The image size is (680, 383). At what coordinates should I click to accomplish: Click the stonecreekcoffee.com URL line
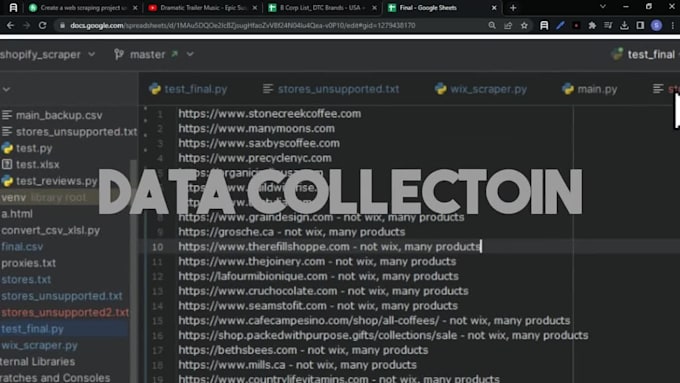(x=269, y=114)
